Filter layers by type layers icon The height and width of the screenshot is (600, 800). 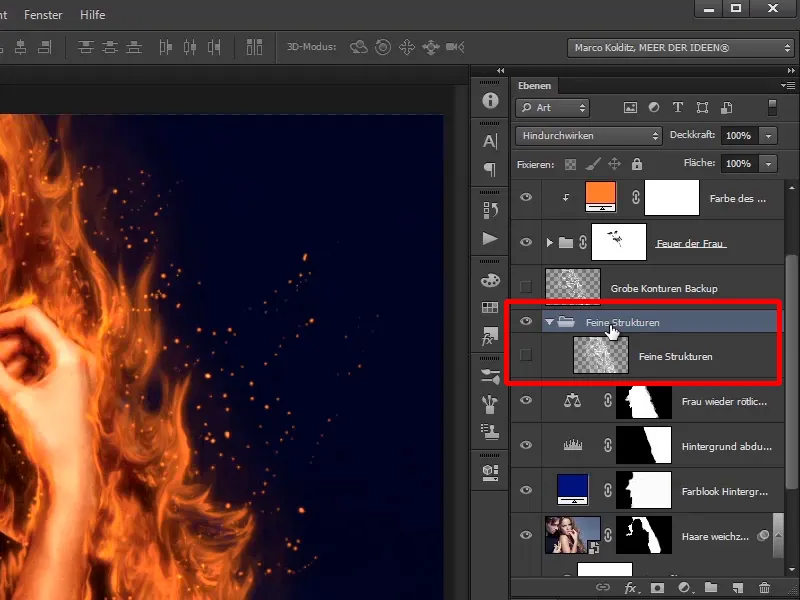678,107
